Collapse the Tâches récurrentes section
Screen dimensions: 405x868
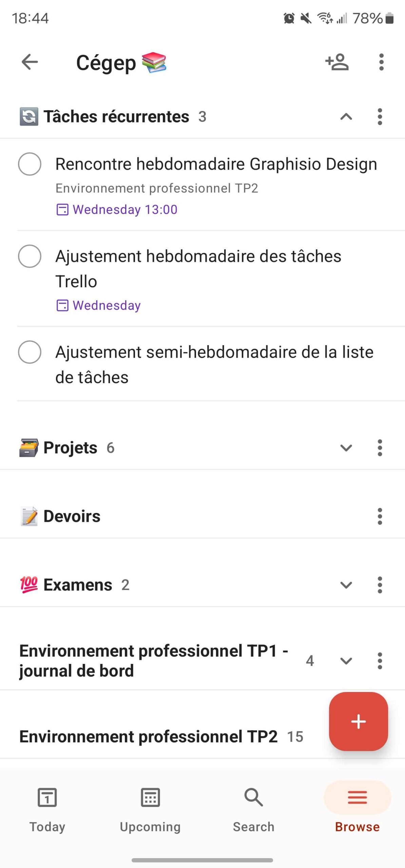point(346,117)
